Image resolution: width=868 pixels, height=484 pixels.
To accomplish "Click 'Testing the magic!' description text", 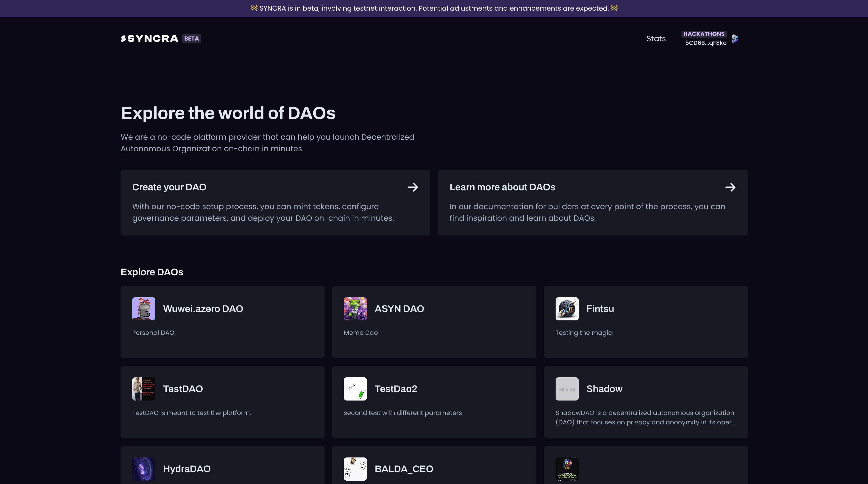I will [584, 333].
